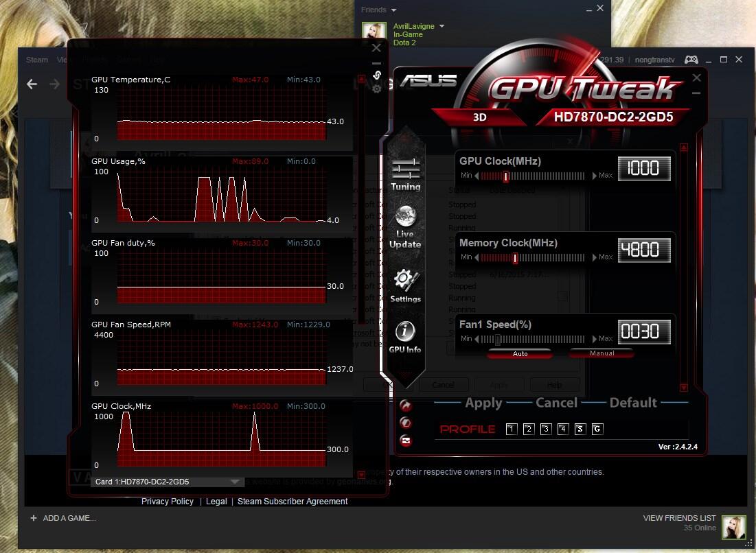The height and width of the screenshot is (553, 756).
Task: Open the Card 1:HD7870-DC2-2GD5 dropdown
Action: click(168, 482)
